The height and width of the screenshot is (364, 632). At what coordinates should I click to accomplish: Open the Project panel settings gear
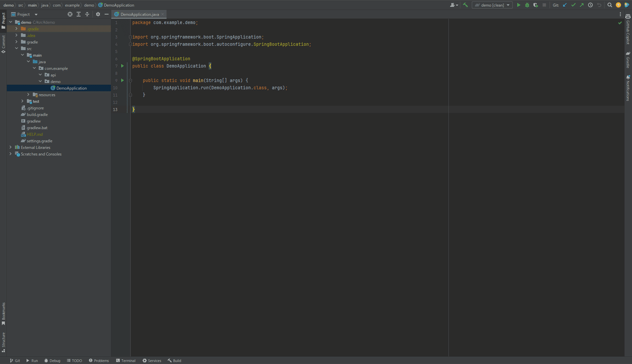coord(98,14)
